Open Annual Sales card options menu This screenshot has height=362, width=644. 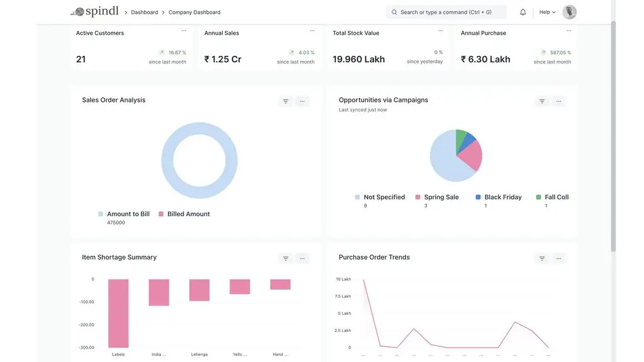(312, 30)
